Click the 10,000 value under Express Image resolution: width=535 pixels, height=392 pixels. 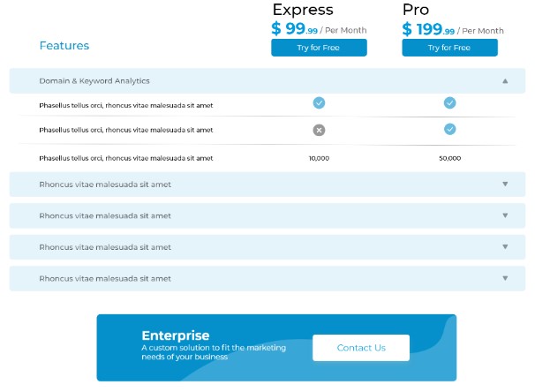pos(319,158)
